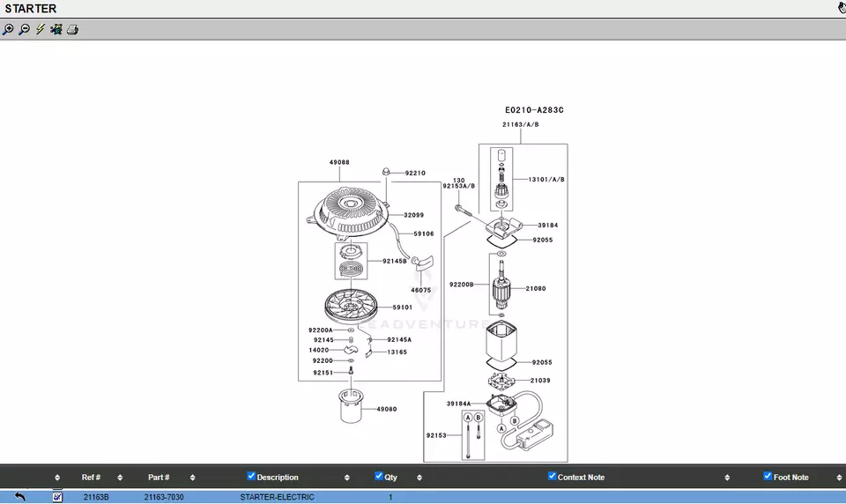Screen dimensions: 846x504
Task: Toggle the Qty column checkbox
Action: [379, 477]
